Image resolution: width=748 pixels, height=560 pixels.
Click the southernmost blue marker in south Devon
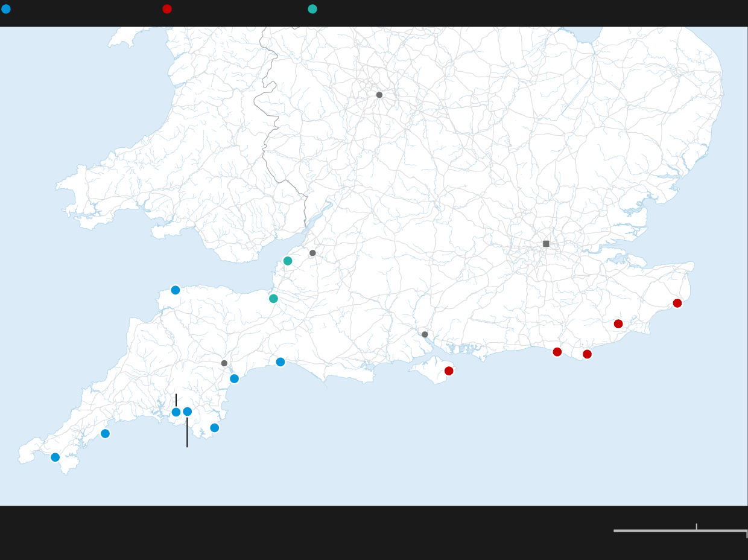(215, 428)
